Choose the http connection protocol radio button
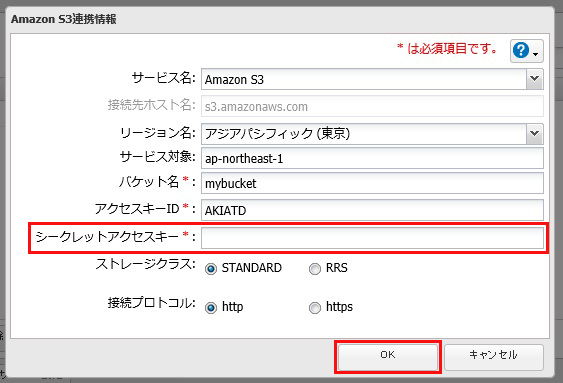 (x=211, y=308)
